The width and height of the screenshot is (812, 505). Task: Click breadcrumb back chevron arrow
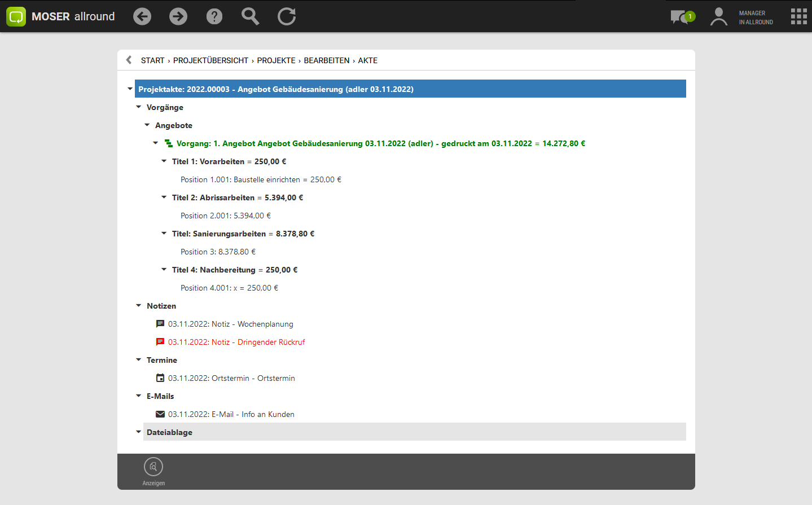[x=129, y=60]
